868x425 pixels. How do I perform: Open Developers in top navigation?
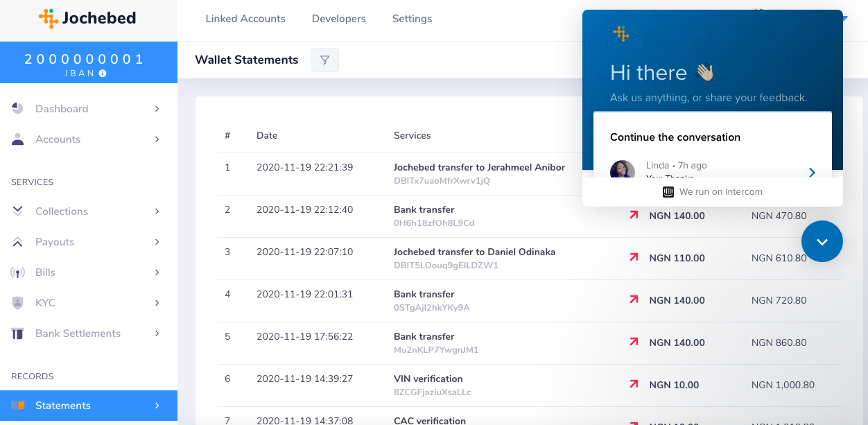[x=339, y=19]
